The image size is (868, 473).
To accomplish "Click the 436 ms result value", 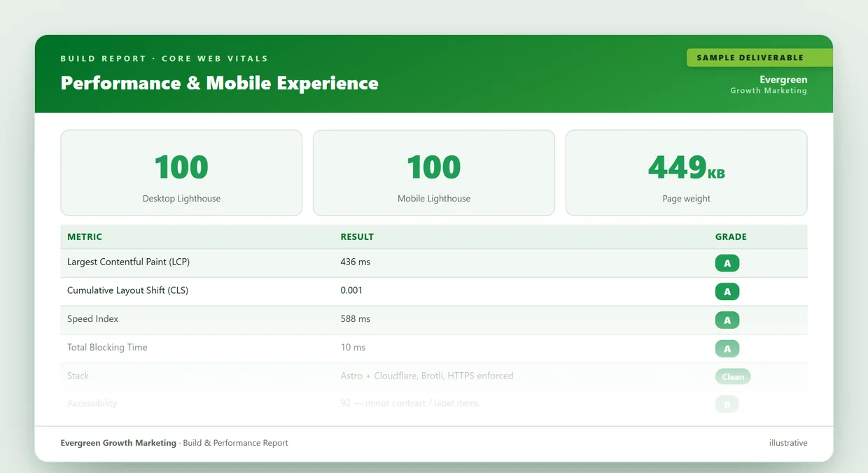I will 356,262.
